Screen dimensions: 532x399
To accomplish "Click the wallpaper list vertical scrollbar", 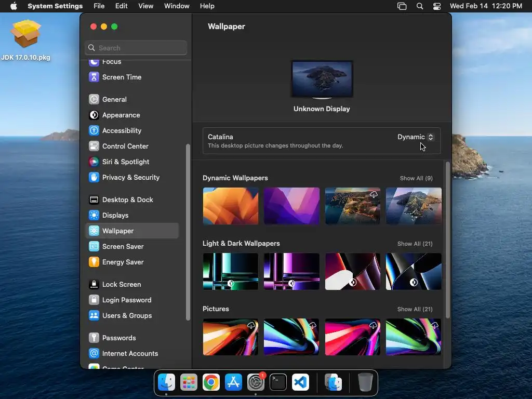I will tap(448, 240).
